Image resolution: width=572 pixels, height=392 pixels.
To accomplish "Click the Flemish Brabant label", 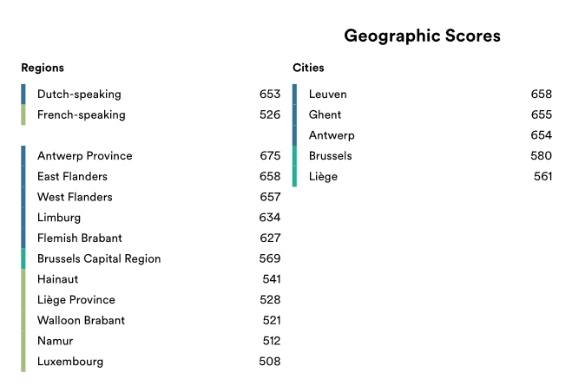I will (x=80, y=238).
